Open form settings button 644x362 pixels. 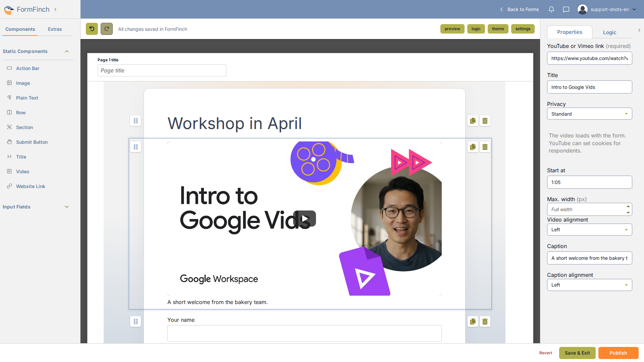(x=523, y=29)
